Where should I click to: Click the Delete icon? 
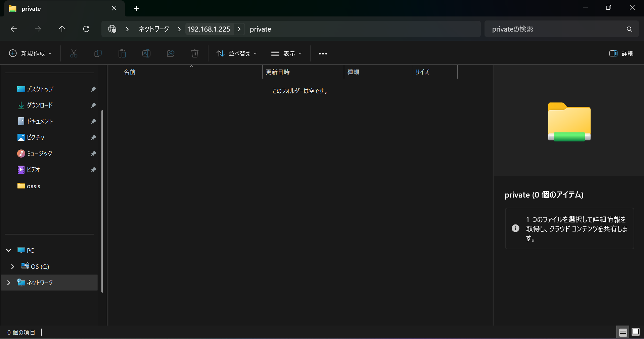click(x=195, y=53)
